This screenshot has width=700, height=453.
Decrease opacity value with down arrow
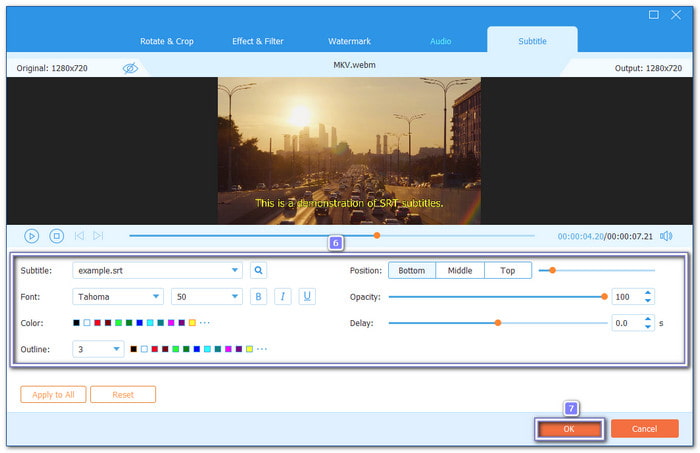[x=648, y=300]
